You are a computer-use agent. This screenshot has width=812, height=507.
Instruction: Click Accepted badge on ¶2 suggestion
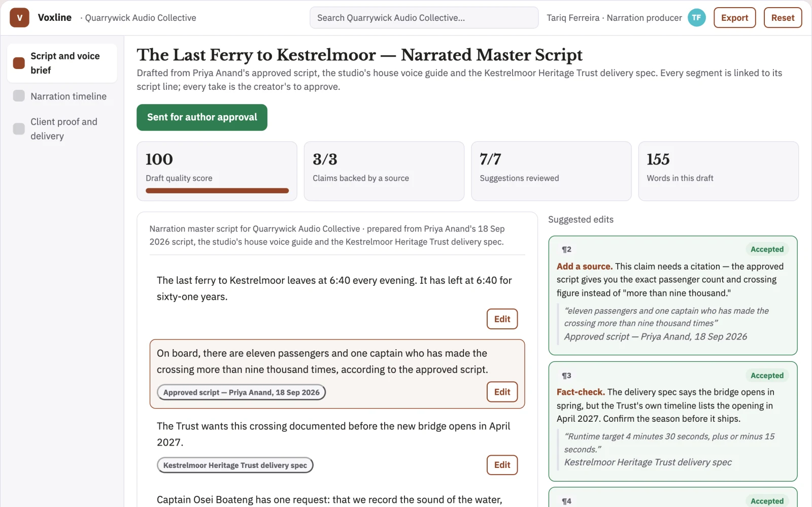click(x=767, y=249)
